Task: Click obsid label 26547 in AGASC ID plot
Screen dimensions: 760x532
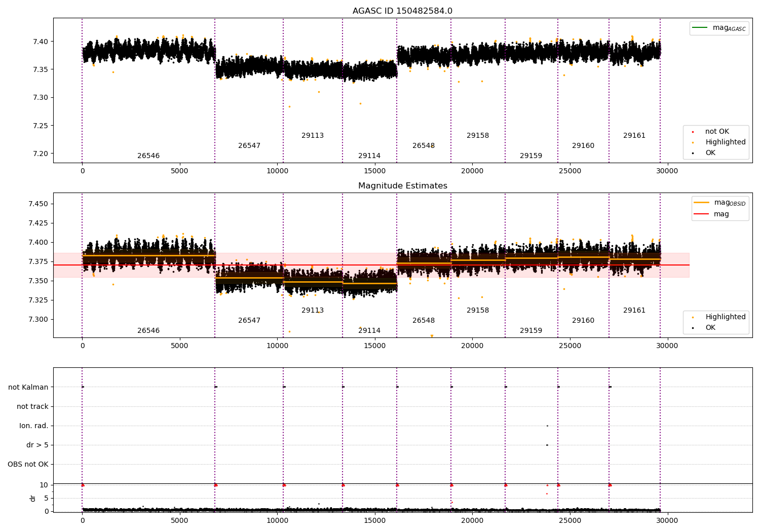Action: [249, 146]
